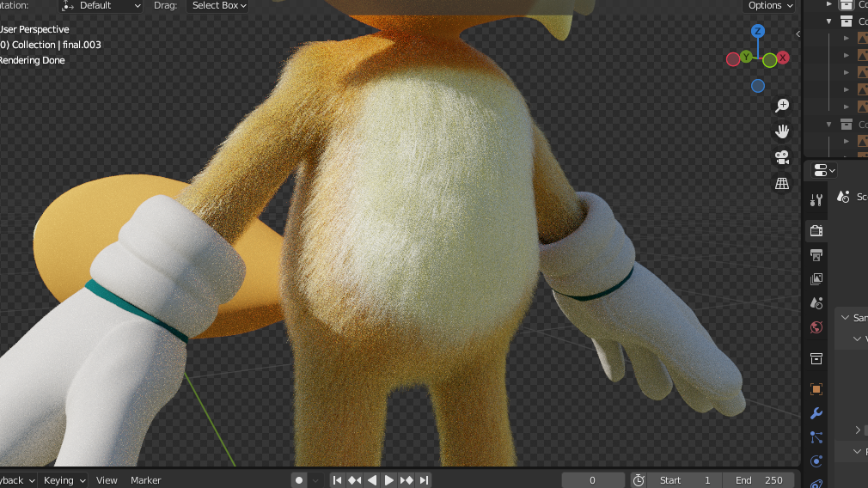The width and height of the screenshot is (868, 488).
Task: Toggle the auto keying record button
Action: point(299,480)
